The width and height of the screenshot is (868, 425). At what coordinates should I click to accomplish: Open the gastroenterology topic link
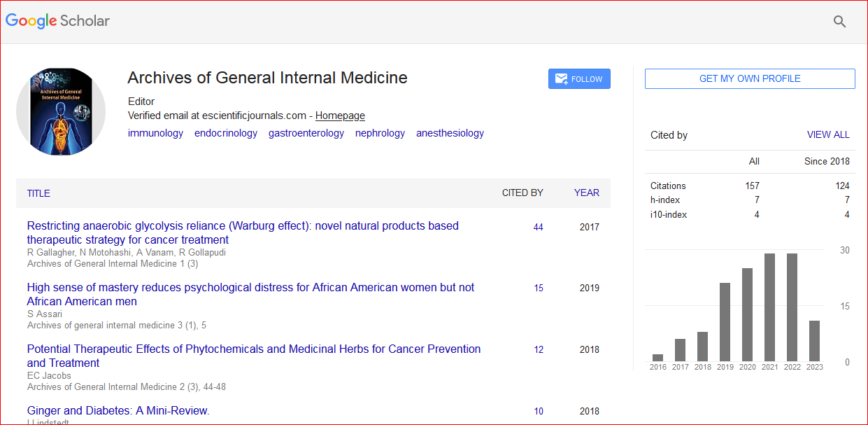[306, 133]
